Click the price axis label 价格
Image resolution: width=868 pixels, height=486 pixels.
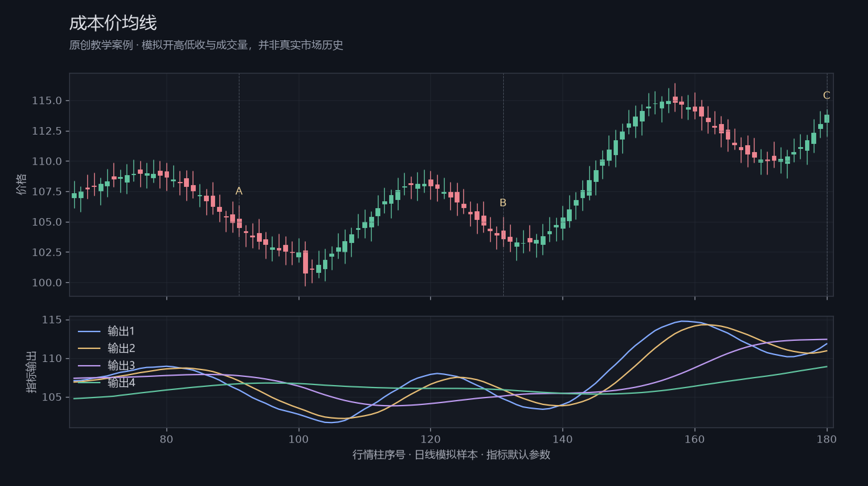(x=22, y=184)
